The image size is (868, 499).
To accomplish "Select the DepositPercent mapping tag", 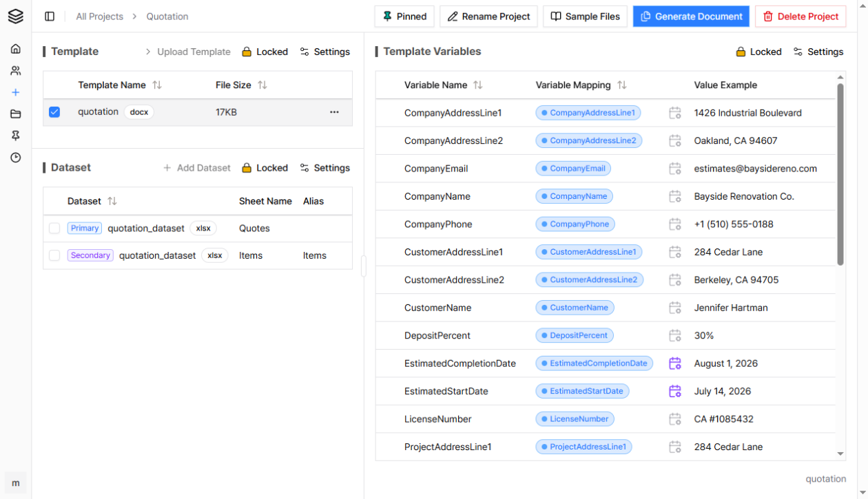I will pyautogui.click(x=575, y=336).
